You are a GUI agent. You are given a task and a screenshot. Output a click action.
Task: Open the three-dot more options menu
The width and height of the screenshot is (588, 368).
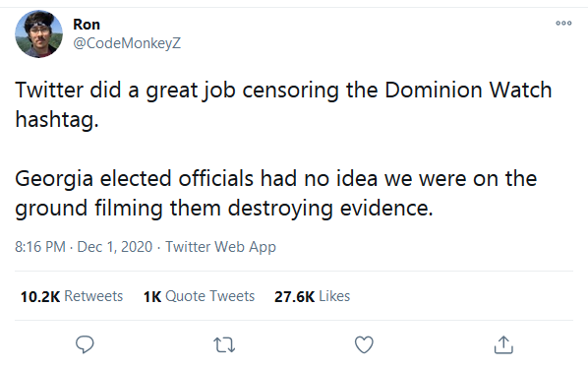(563, 24)
